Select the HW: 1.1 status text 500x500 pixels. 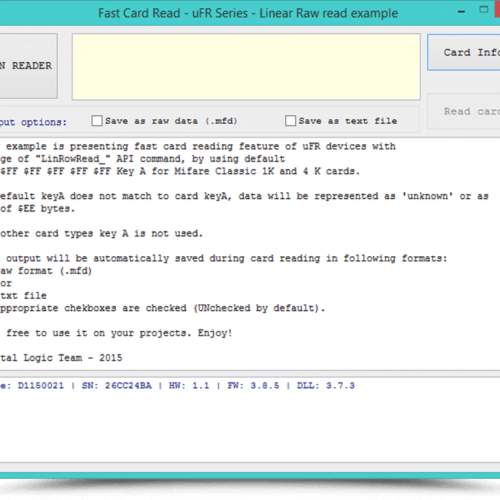(x=189, y=386)
